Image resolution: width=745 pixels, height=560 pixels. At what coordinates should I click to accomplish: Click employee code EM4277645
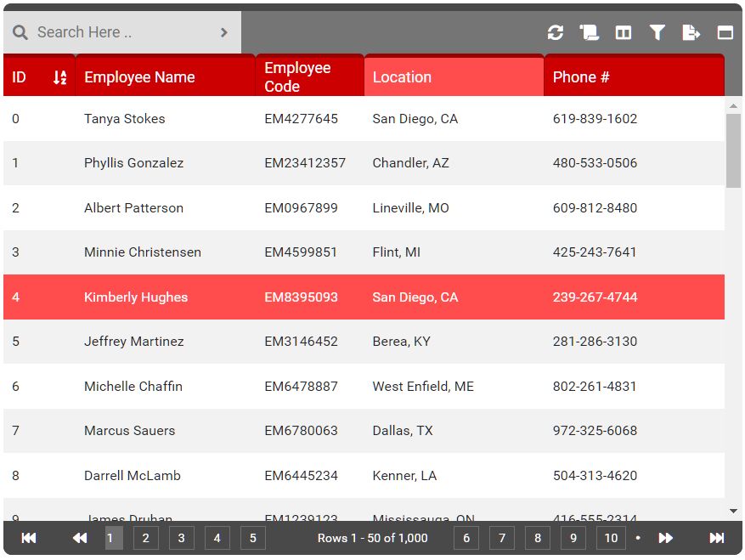302,118
